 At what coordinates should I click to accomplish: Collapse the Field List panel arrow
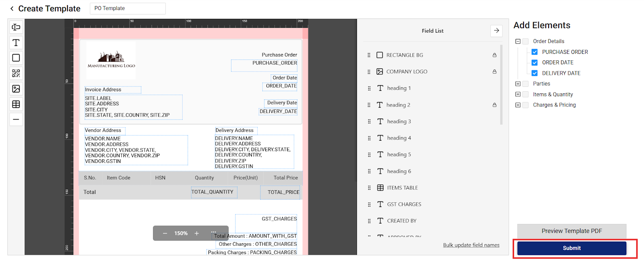[x=496, y=31]
